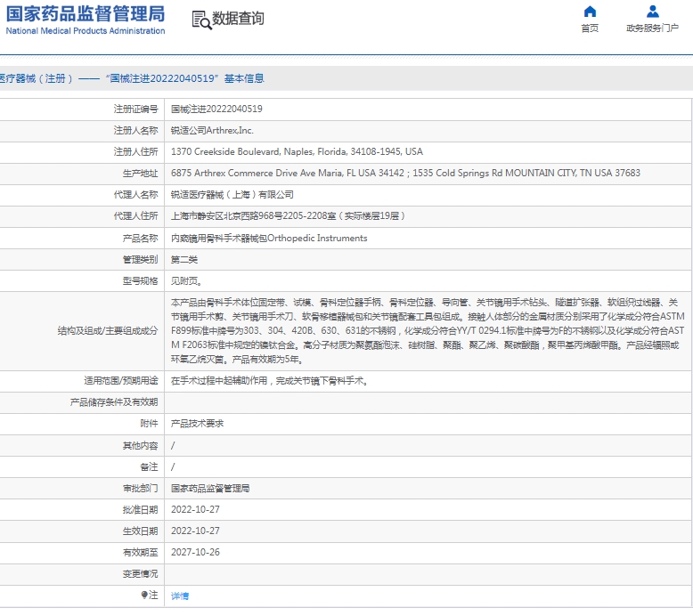Click the lightbulb icon next to 注

[x=144, y=595]
